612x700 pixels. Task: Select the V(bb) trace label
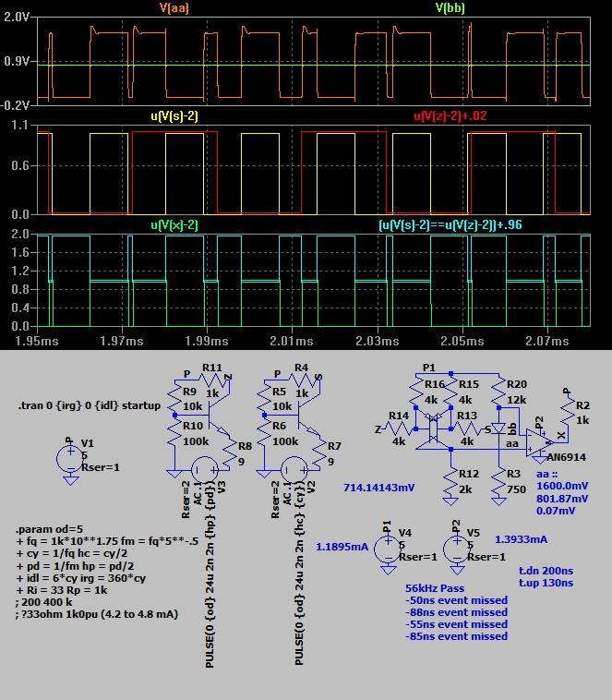(450, 8)
